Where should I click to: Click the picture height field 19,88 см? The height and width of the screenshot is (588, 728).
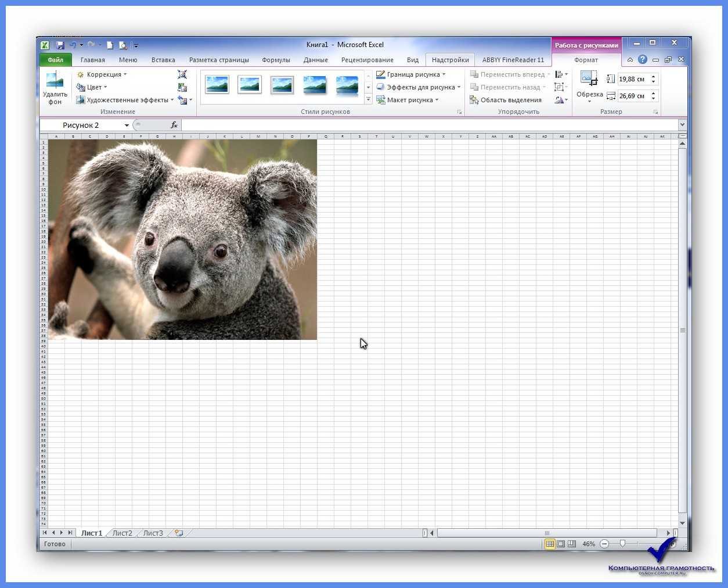(632, 79)
